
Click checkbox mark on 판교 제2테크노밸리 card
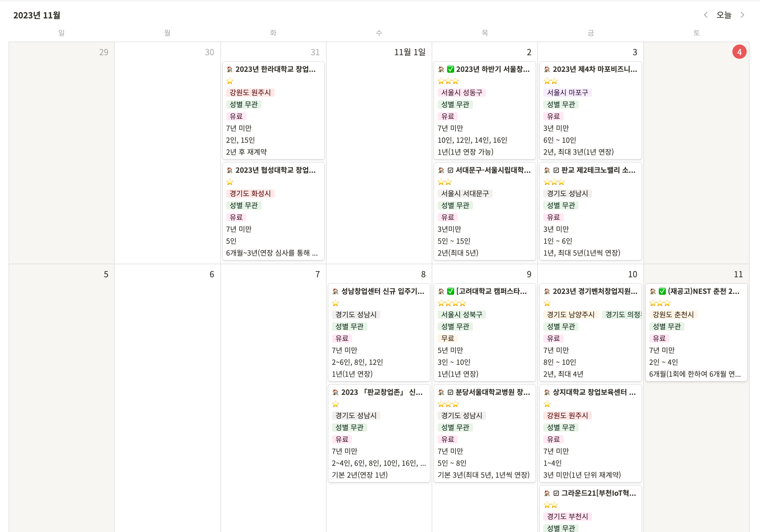pyautogui.click(x=556, y=170)
